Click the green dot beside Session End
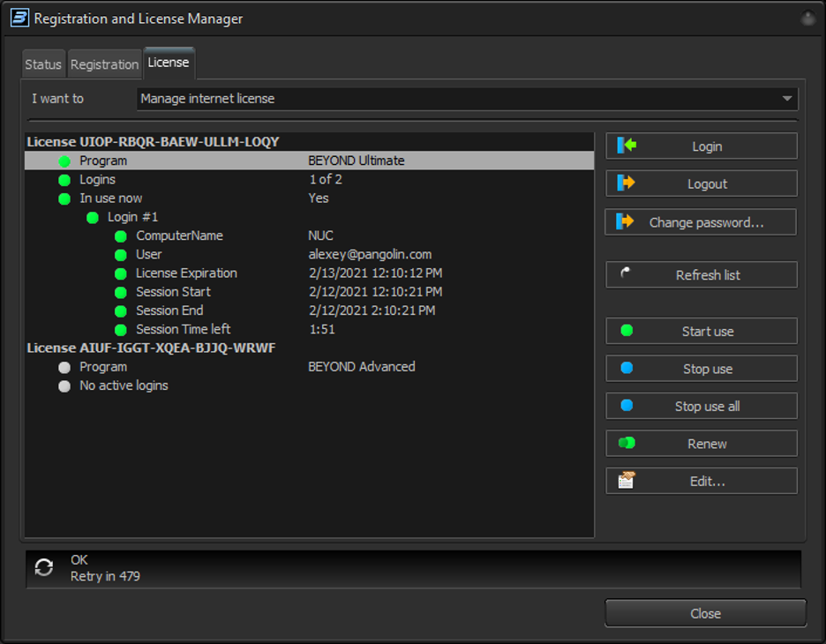This screenshot has width=826, height=644. [x=121, y=311]
